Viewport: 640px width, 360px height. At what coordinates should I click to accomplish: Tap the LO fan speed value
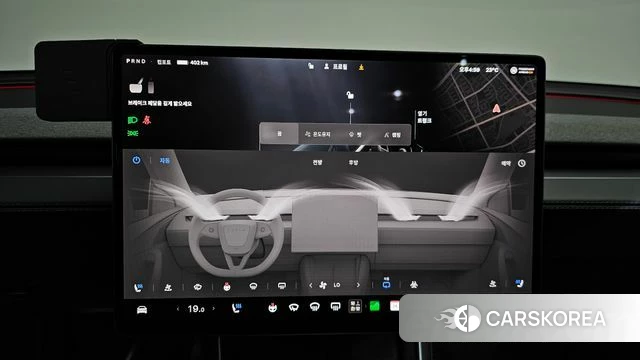click(337, 285)
